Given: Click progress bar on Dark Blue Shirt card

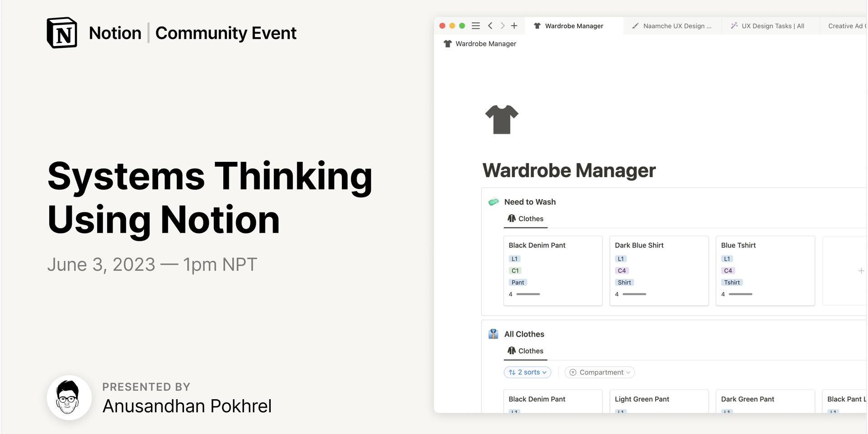Looking at the screenshot, I should [x=634, y=294].
